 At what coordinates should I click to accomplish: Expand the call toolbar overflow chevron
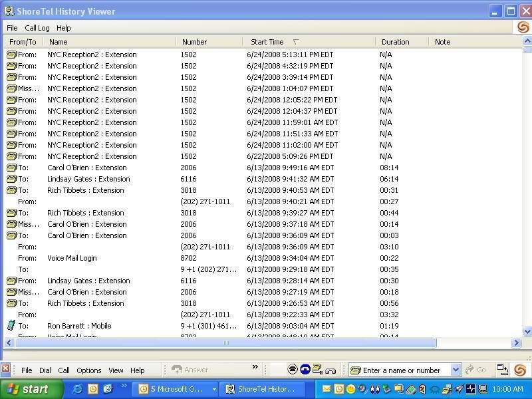[x=255, y=367]
